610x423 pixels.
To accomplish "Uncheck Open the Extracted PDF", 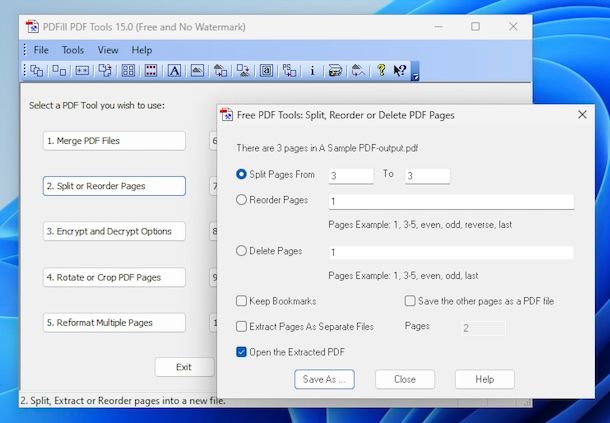I will [x=241, y=352].
